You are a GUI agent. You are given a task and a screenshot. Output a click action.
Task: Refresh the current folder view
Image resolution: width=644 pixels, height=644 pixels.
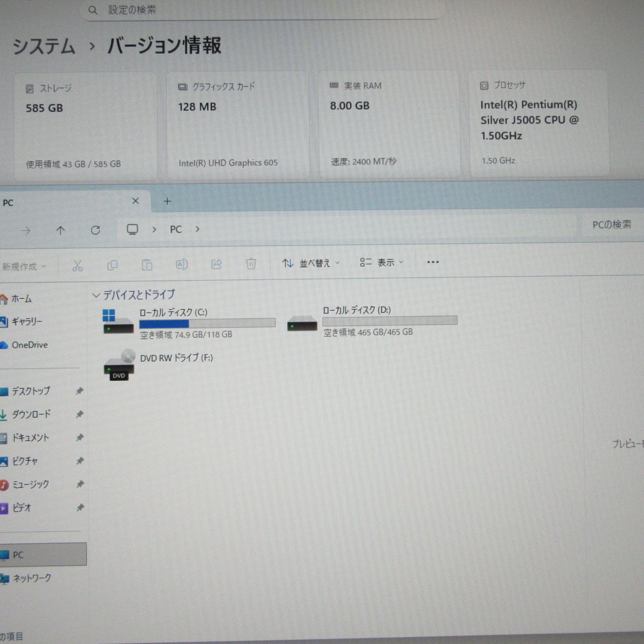pos(96,230)
